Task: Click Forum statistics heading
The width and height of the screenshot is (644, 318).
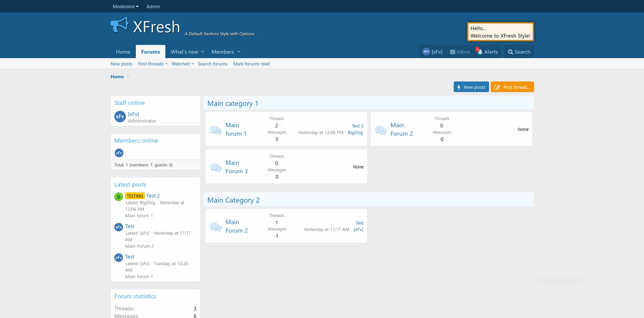Action: tap(135, 296)
